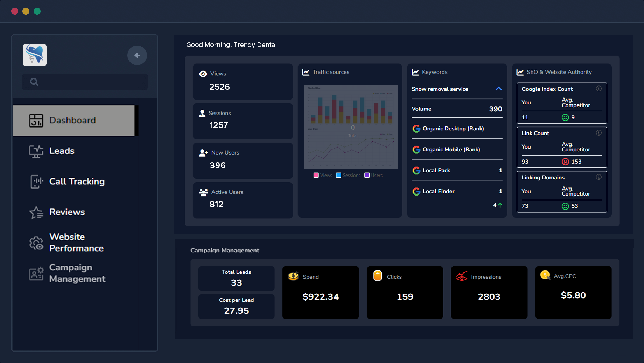This screenshot has height=363, width=644.
Task: Click the Traffic sources chart thumbnail
Action: click(x=351, y=127)
